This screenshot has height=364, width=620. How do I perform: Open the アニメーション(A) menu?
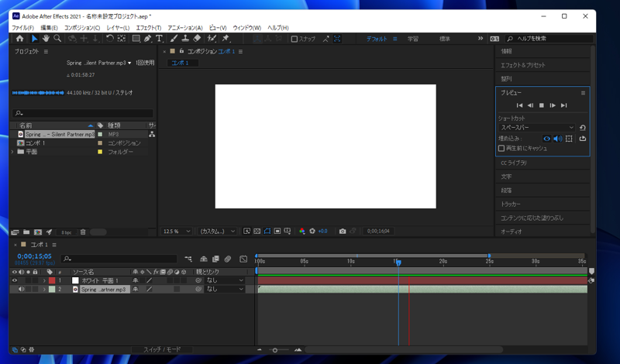click(x=185, y=28)
